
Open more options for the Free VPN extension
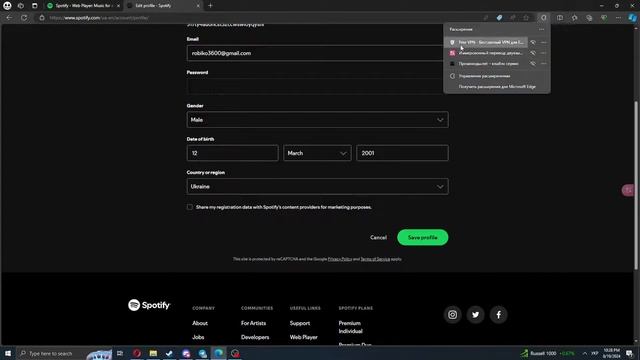tap(543, 42)
